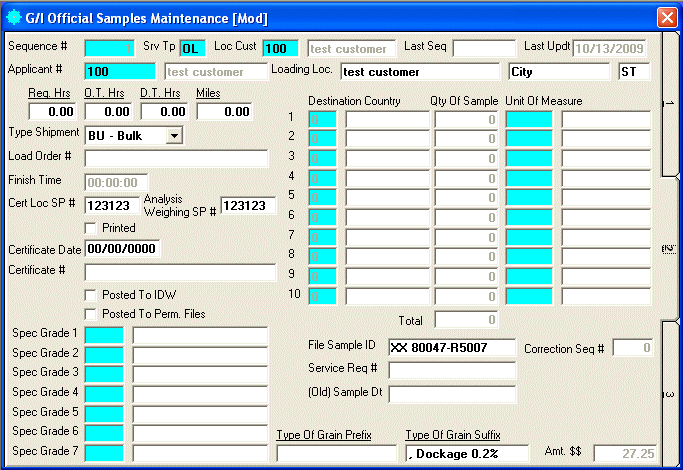This screenshot has height=470, width=683.
Task: Click the app icon in the title bar
Action: tap(15, 16)
